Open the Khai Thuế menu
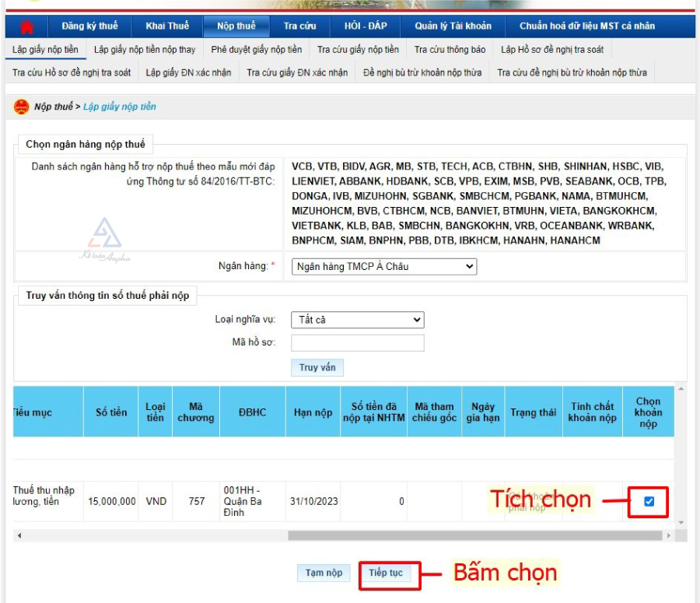The image size is (700, 603). point(167,25)
